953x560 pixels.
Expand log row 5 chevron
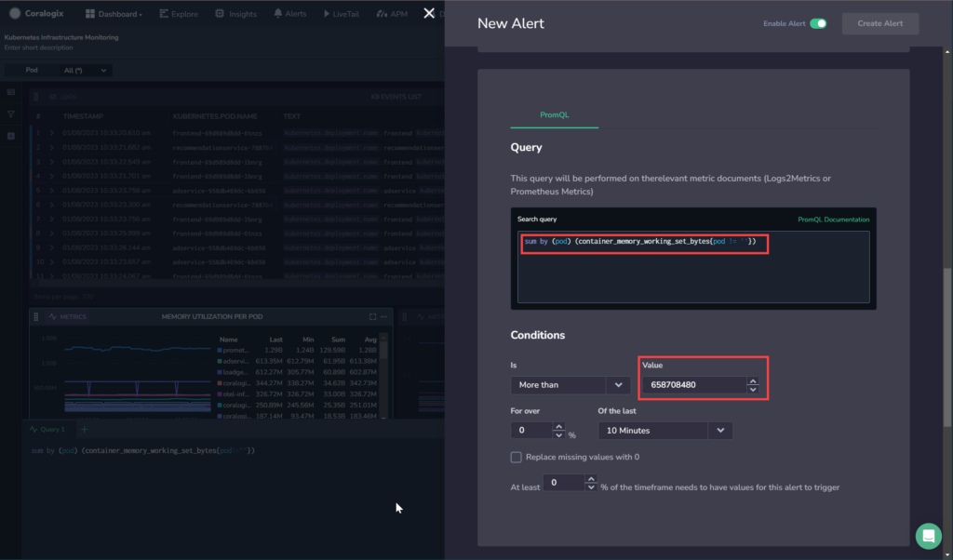(x=52, y=191)
